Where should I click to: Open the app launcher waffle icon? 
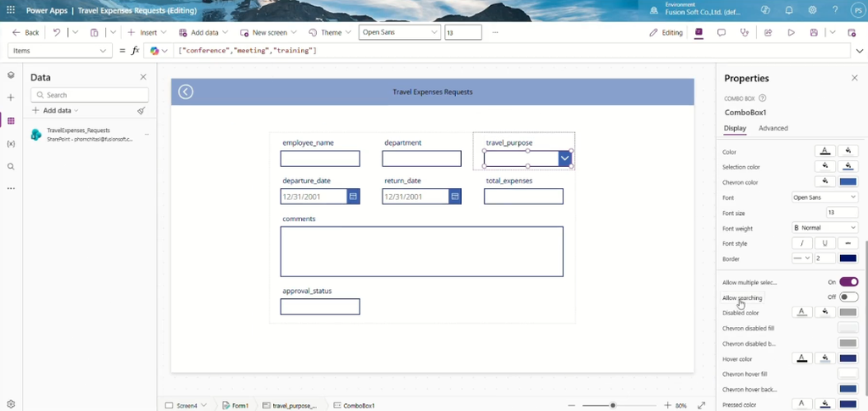10,10
